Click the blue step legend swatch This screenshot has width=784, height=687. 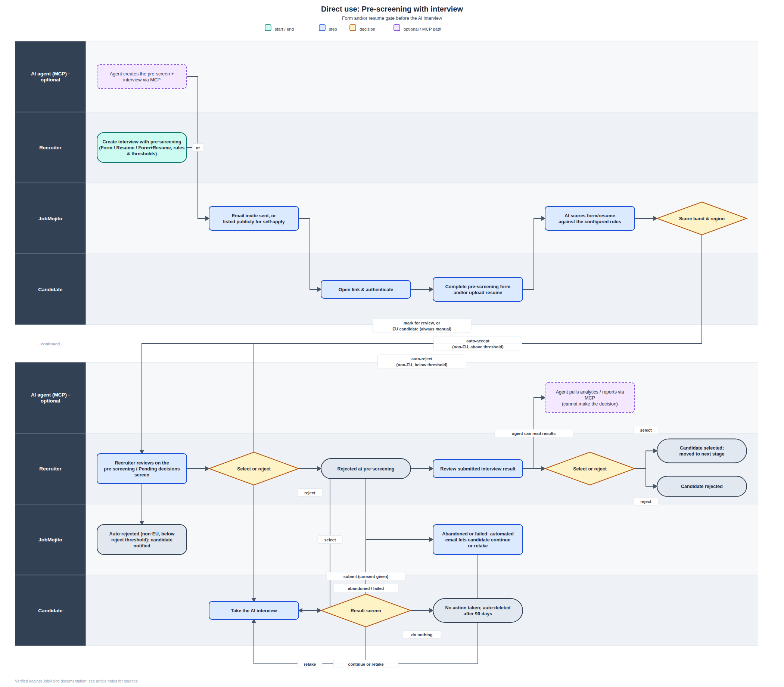tap(322, 28)
